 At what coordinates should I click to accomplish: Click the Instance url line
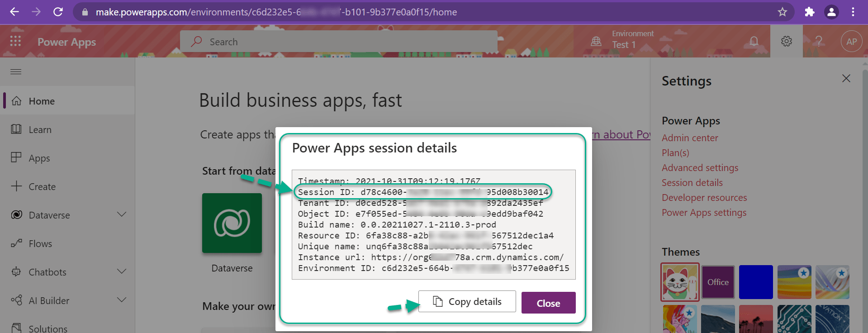point(431,257)
